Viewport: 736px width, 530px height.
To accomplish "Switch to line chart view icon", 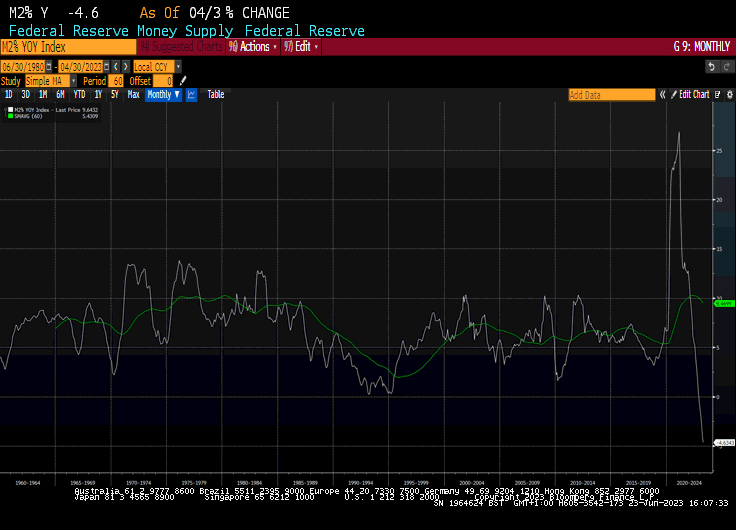I will (191, 95).
